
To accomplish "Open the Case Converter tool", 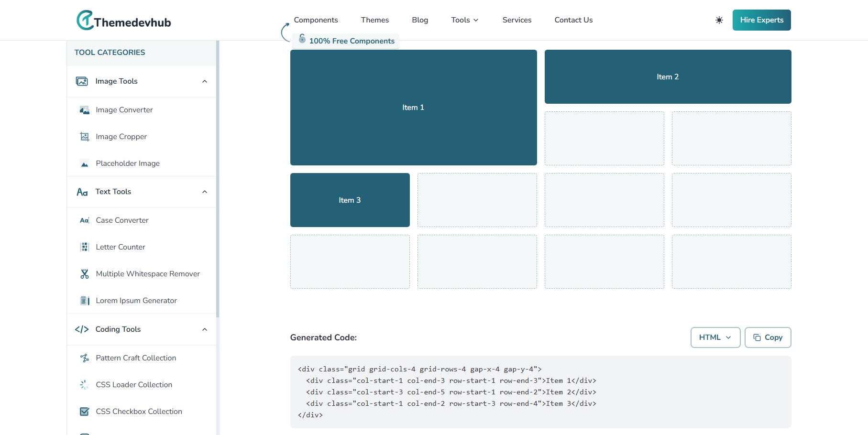I will (x=122, y=220).
